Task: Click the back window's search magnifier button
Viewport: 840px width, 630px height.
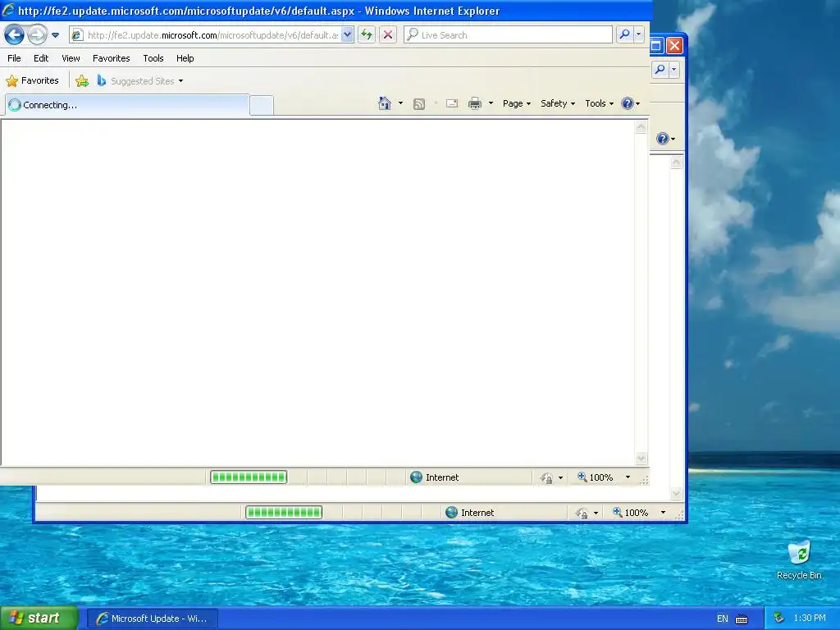Action: [x=660, y=70]
